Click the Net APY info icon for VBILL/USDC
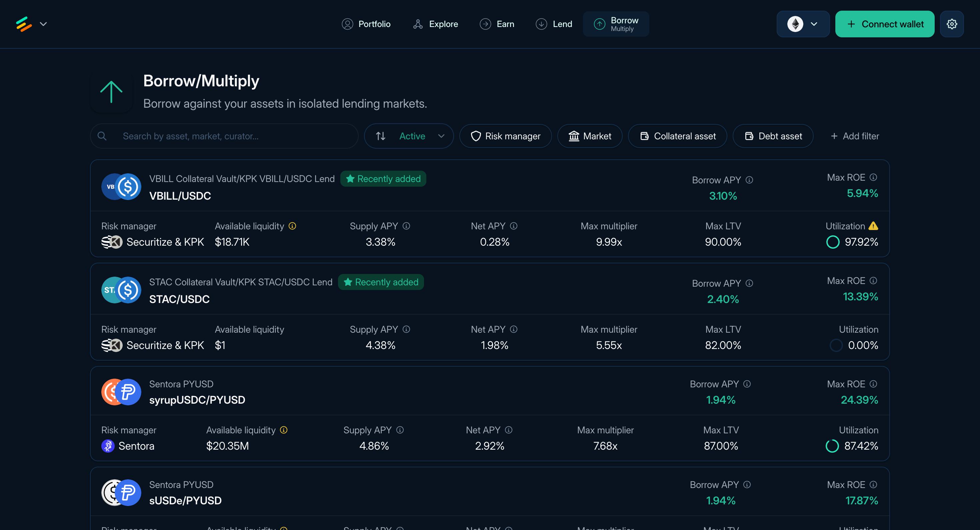The height and width of the screenshot is (530, 980). point(514,226)
